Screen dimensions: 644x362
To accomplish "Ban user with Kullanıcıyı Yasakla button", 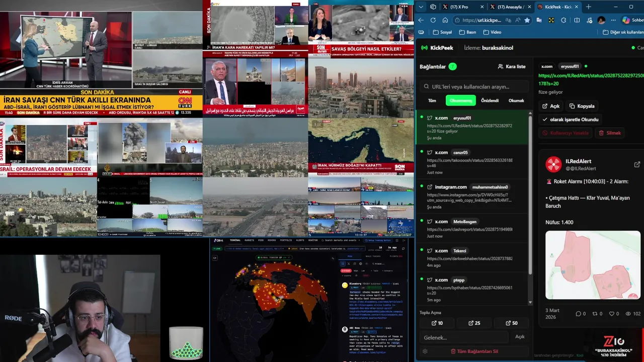I will 566,133.
